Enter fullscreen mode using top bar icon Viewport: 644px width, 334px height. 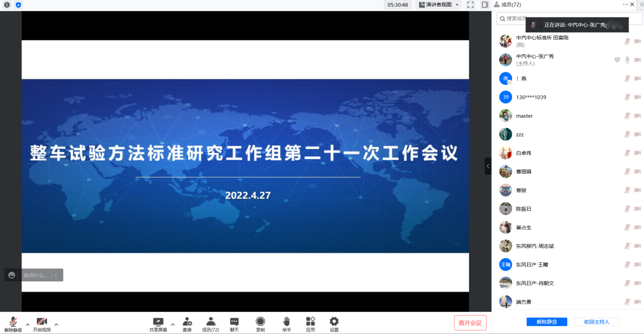(x=470, y=5)
